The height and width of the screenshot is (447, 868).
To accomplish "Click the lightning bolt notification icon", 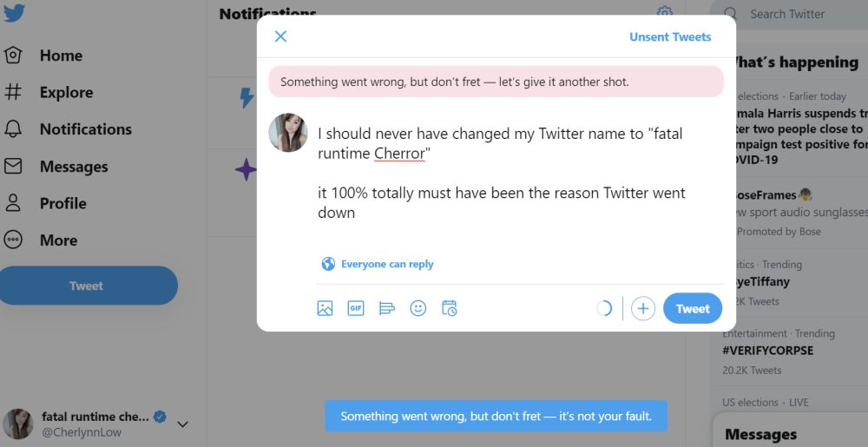I will (x=247, y=98).
